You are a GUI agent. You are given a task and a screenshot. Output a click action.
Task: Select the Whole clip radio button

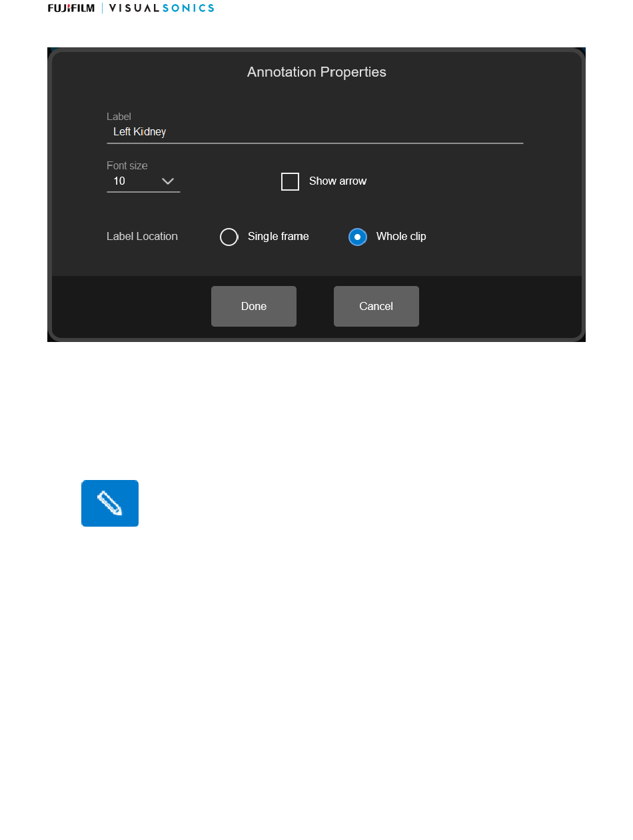click(358, 237)
